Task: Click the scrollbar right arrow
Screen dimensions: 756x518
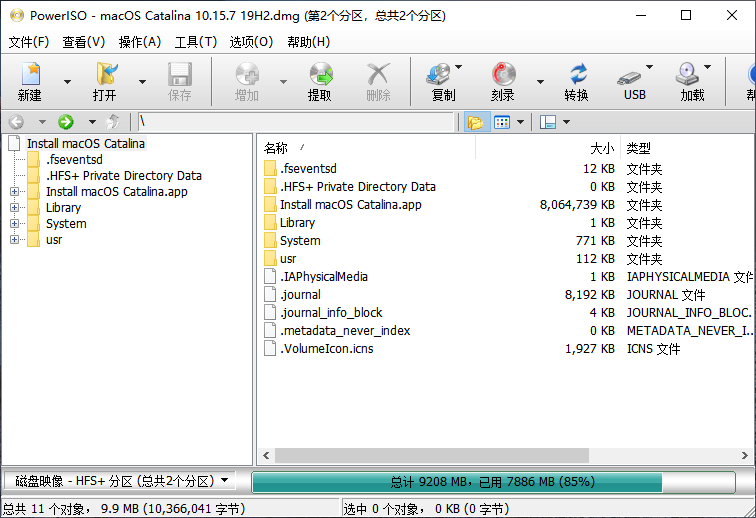Action: pyautogui.click(x=745, y=455)
